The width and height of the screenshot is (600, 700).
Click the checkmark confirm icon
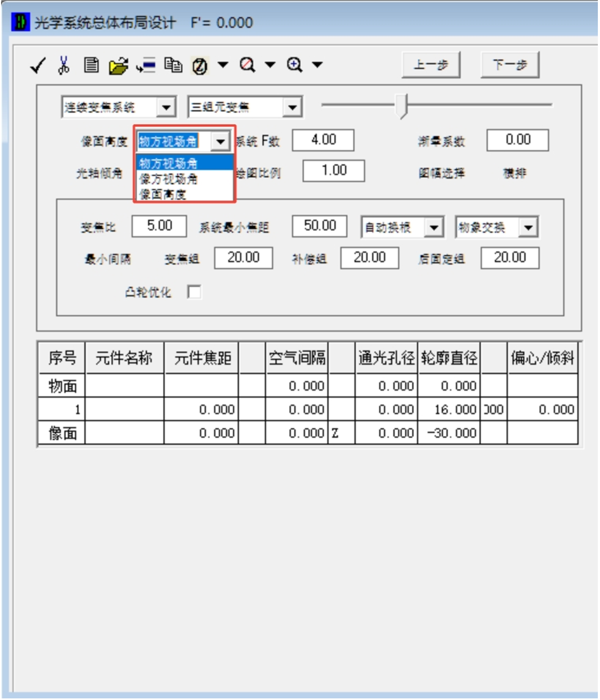[38, 66]
